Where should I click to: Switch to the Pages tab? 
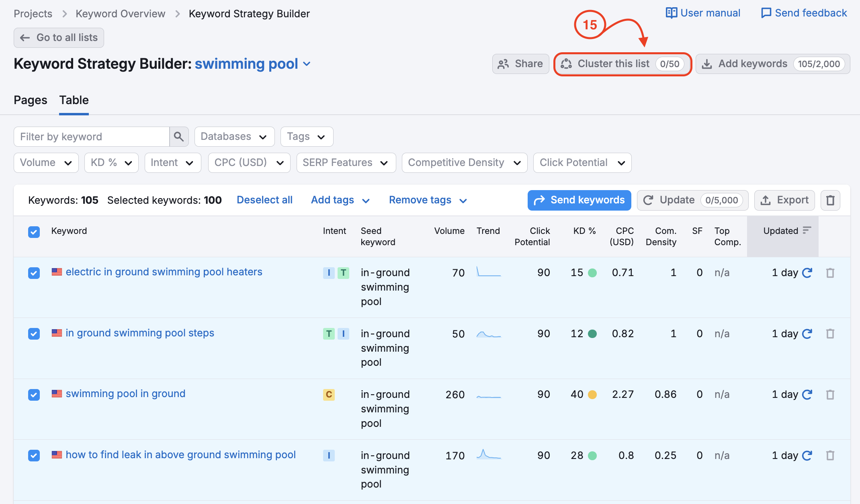click(x=30, y=100)
